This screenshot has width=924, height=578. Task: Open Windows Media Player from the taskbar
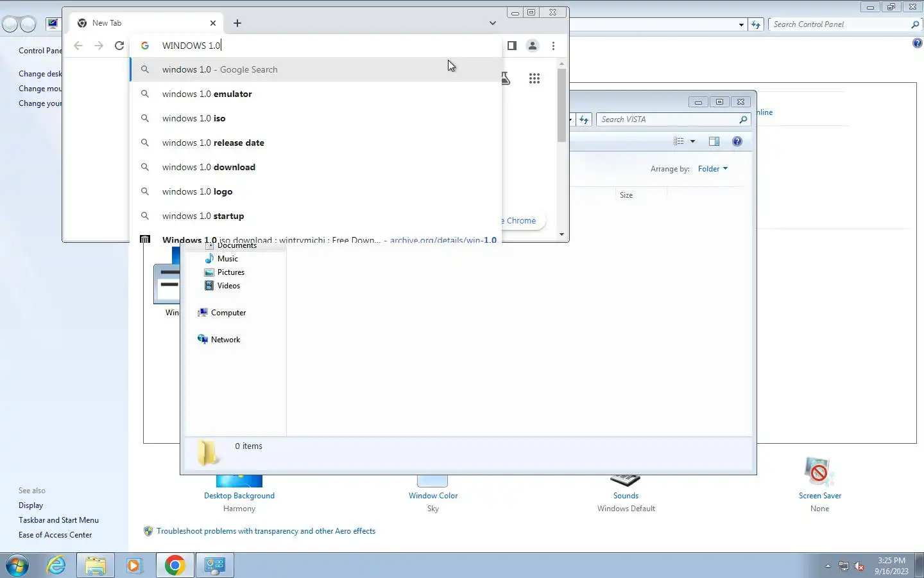coord(133,565)
